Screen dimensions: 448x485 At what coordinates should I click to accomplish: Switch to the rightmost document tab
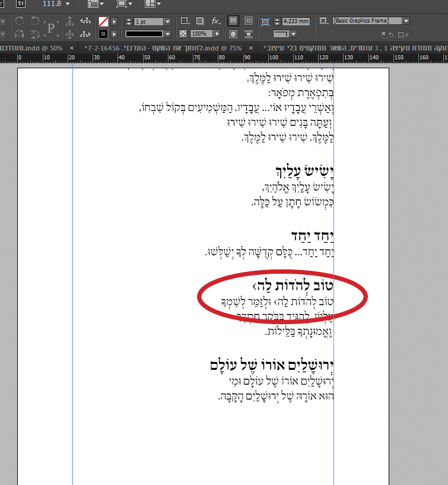tap(355, 48)
